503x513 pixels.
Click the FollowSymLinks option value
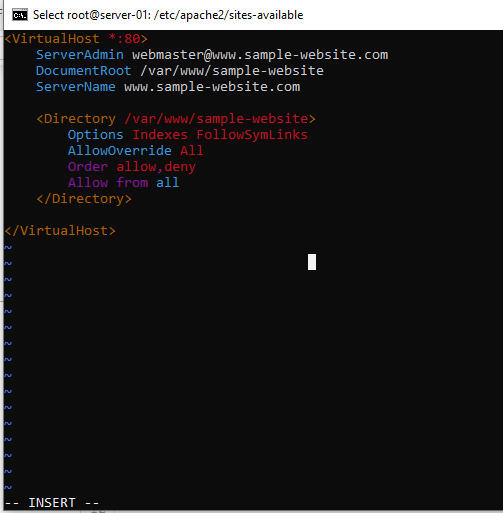[x=252, y=135]
